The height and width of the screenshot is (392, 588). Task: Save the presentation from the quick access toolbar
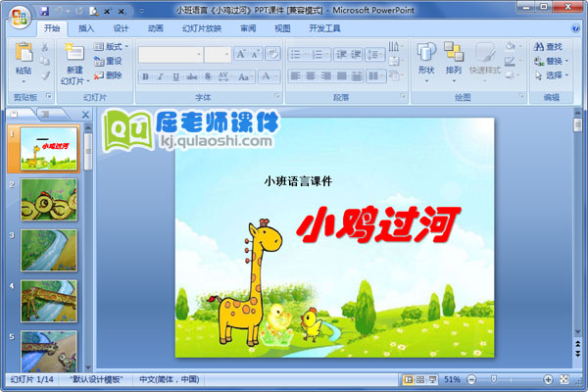45,11
